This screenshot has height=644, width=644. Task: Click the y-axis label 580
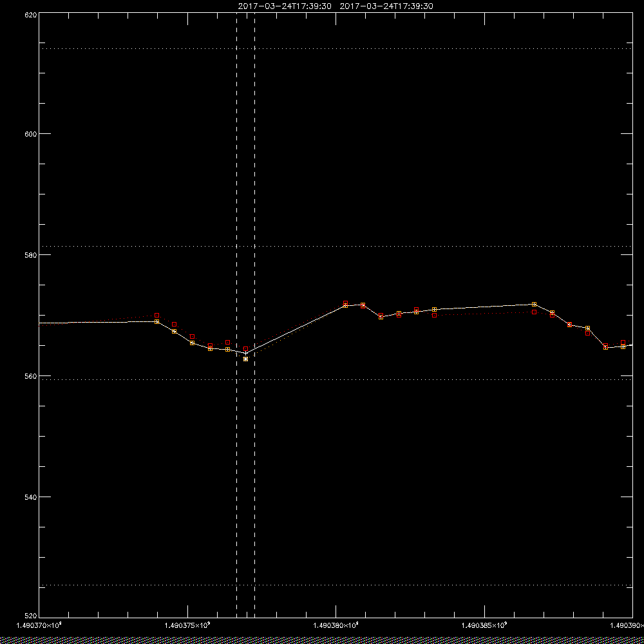tap(31, 254)
